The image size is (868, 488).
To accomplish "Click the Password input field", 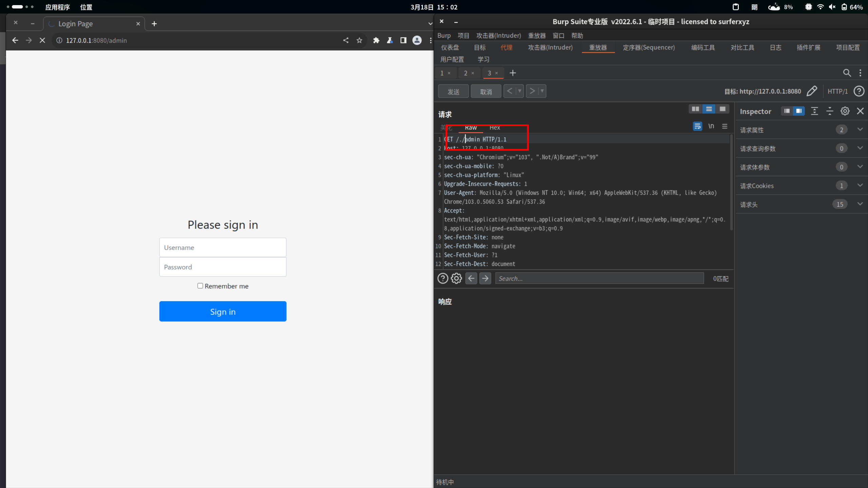I will pos(223,267).
